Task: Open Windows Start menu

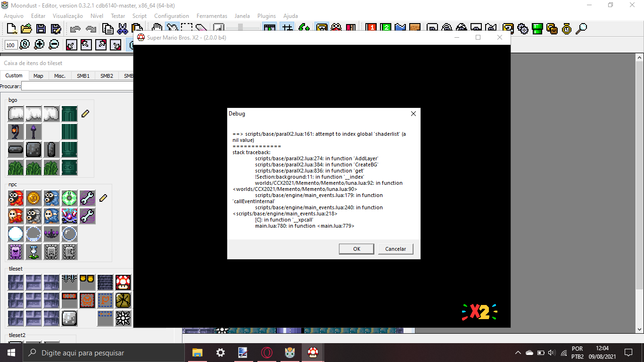Action: click(x=11, y=353)
